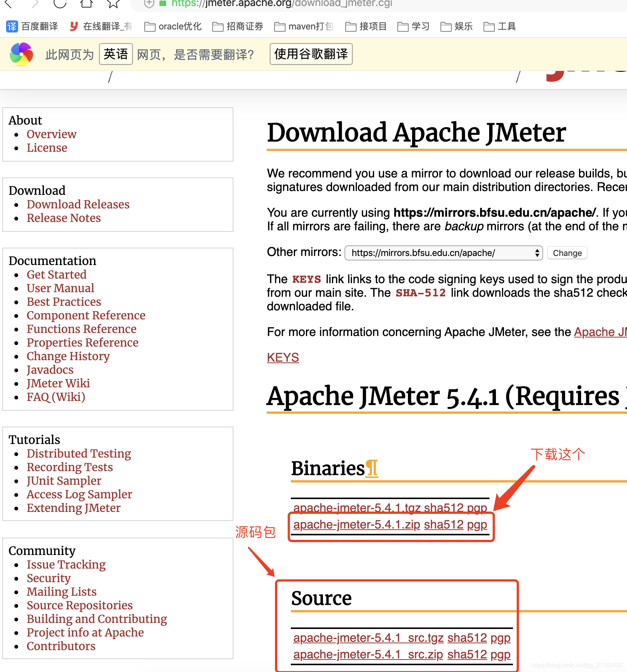Go to the browser home page icon
627x672 pixels.
click(86, 3)
